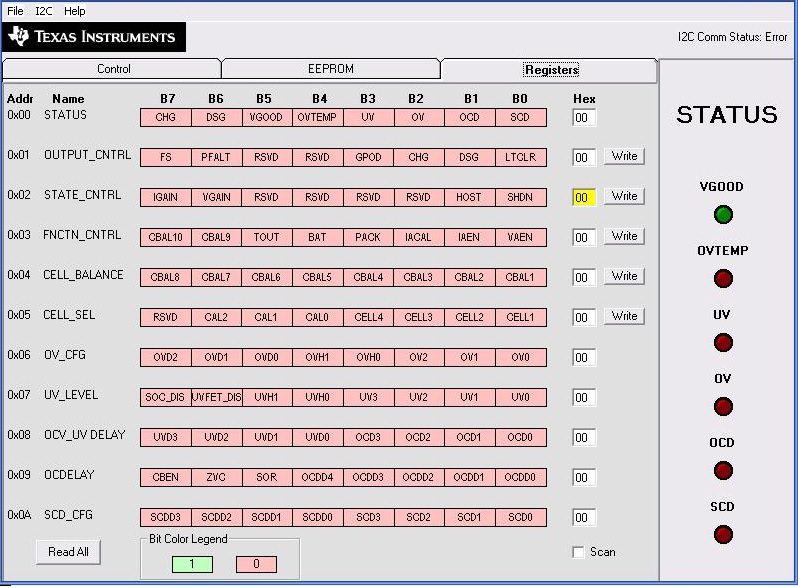Switch to the EEPROM tab
This screenshot has width=798, height=588.
[330, 69]
